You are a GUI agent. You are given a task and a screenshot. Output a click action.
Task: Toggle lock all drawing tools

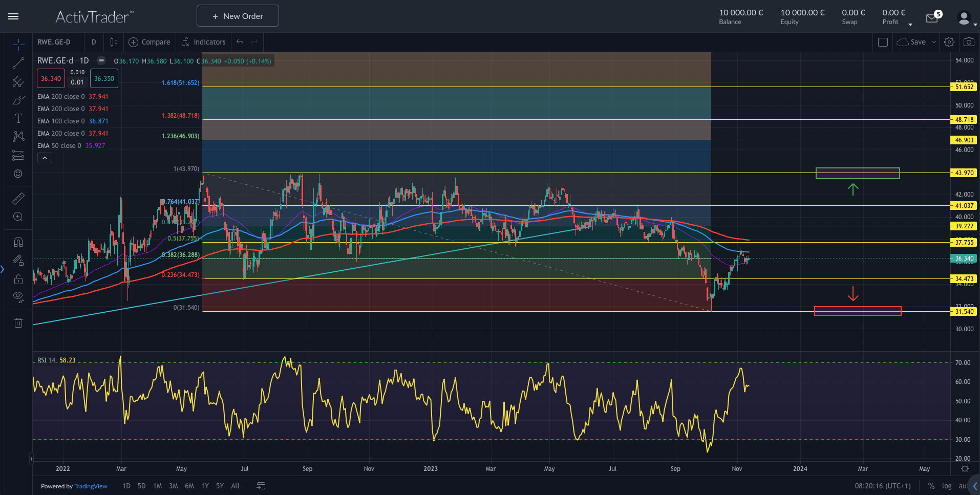(18, 279)
